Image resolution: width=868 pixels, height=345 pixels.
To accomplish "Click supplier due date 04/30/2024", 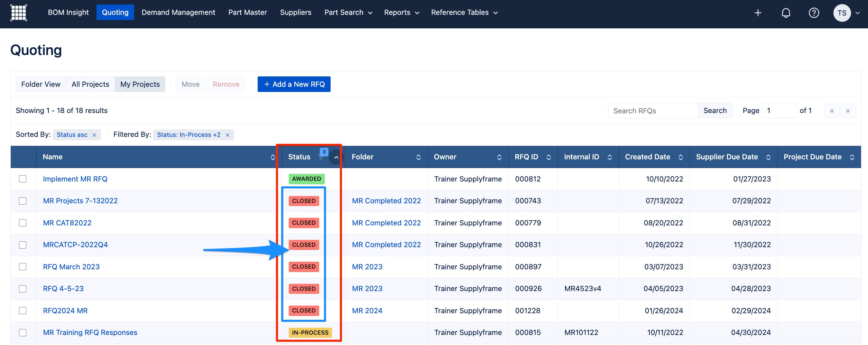I will (751, 333).
